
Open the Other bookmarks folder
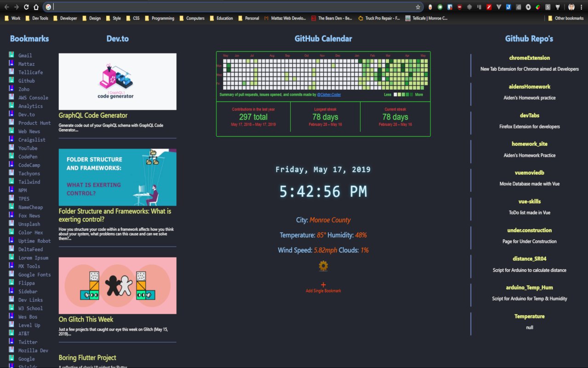click(x=565, y=18)
